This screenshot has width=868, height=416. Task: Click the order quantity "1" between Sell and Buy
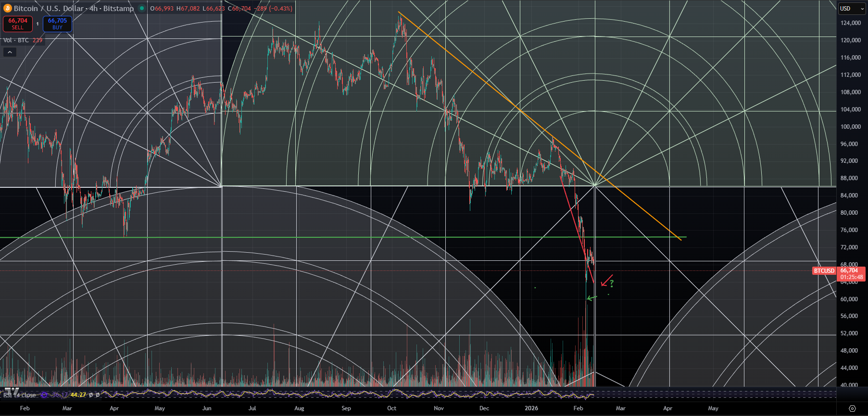(x=38, y=24)
